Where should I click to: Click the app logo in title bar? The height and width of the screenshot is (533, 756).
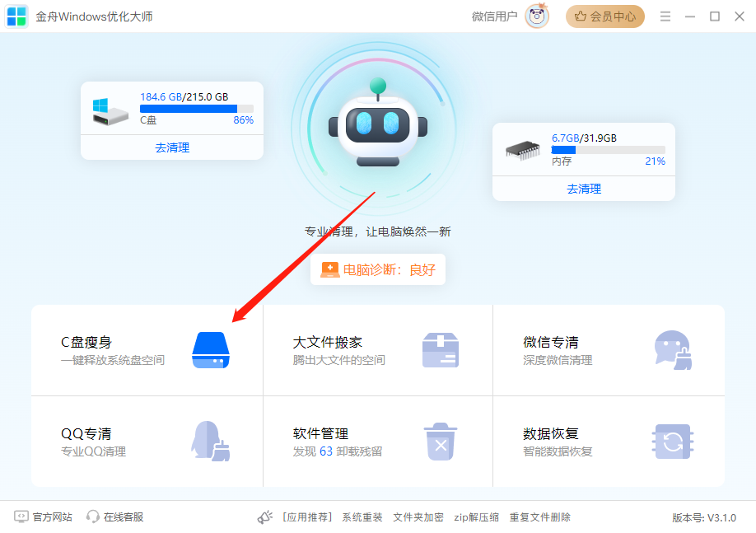[16, 16]
